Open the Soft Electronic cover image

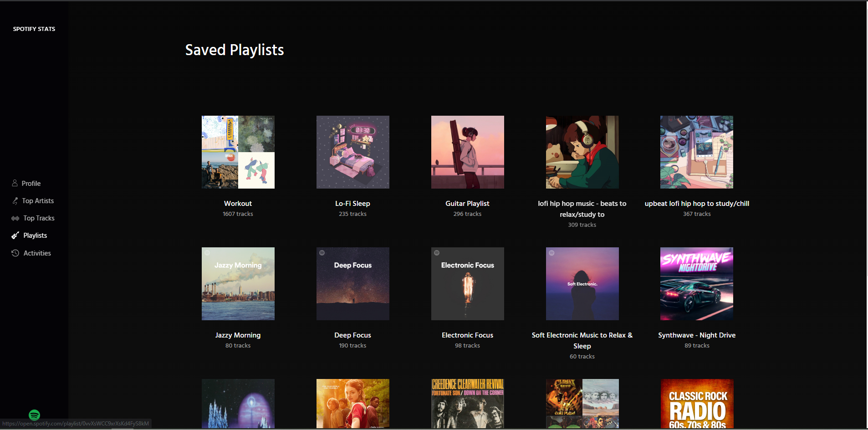click(582, 284)
